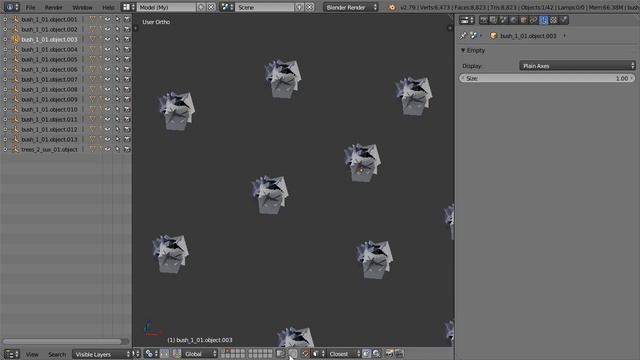Open the pivot point selector

click(x=151, y=354)
